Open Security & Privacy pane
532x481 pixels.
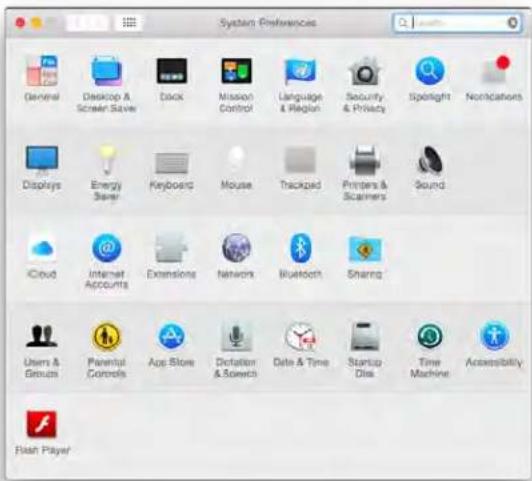365,72
